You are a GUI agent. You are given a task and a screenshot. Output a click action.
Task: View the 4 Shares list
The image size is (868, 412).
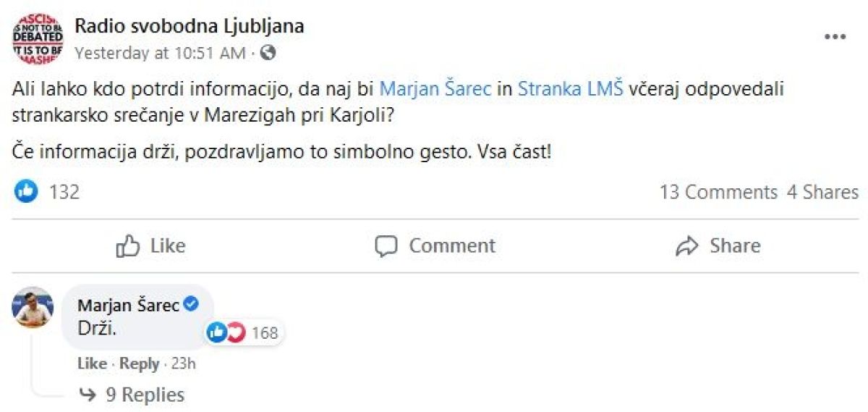click(822, 192)
